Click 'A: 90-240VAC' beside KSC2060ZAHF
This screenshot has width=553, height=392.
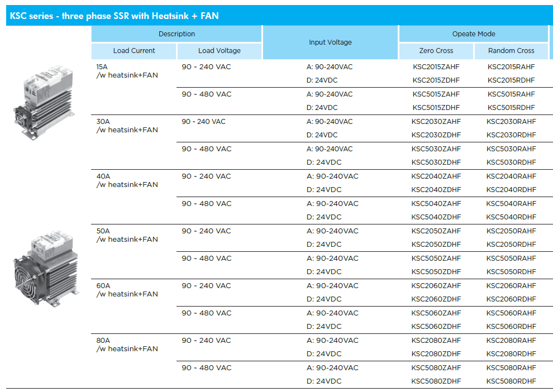(332, 285)
